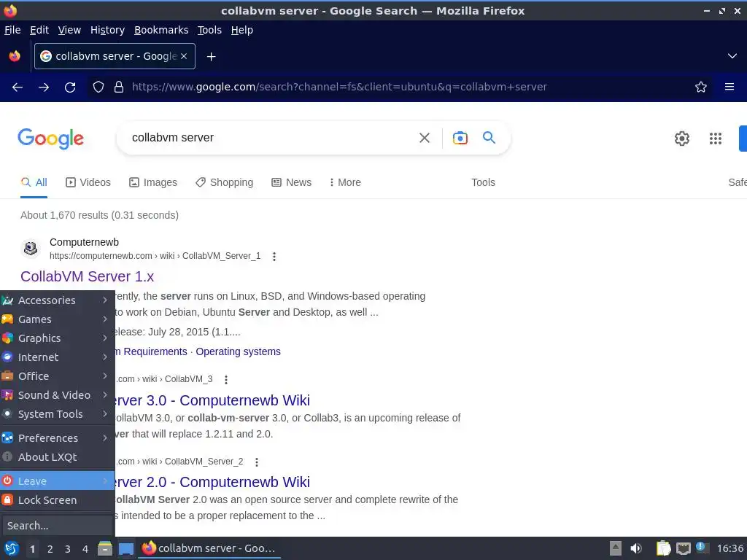Select Lock Screen in the menu
Viewport: 747px width, 560px height.
coord(57,500)
